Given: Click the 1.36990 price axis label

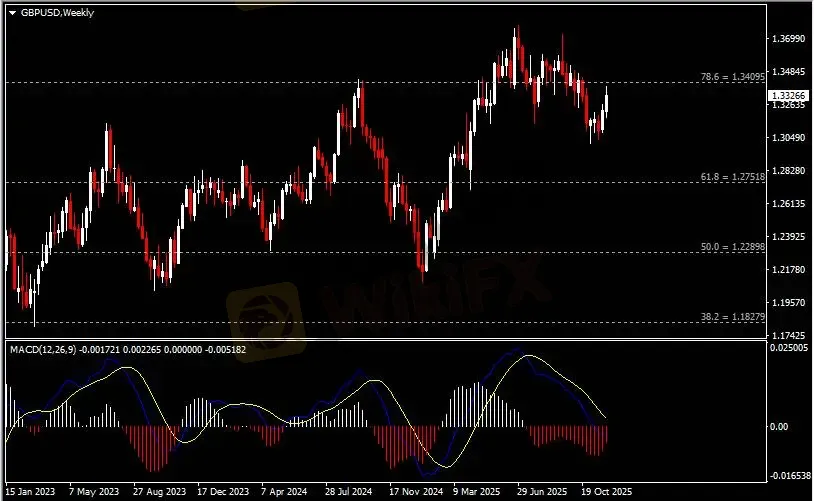Looking at the screenshot, I should coord(788,39).
